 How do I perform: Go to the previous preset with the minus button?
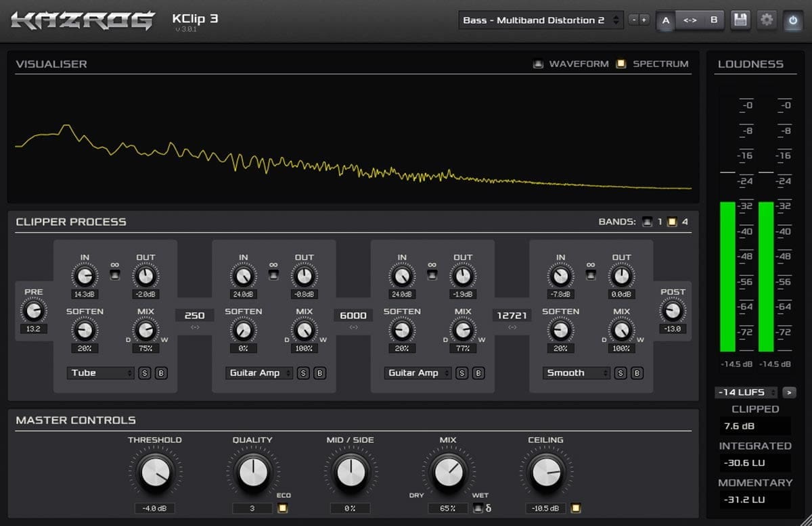point(633,20)
